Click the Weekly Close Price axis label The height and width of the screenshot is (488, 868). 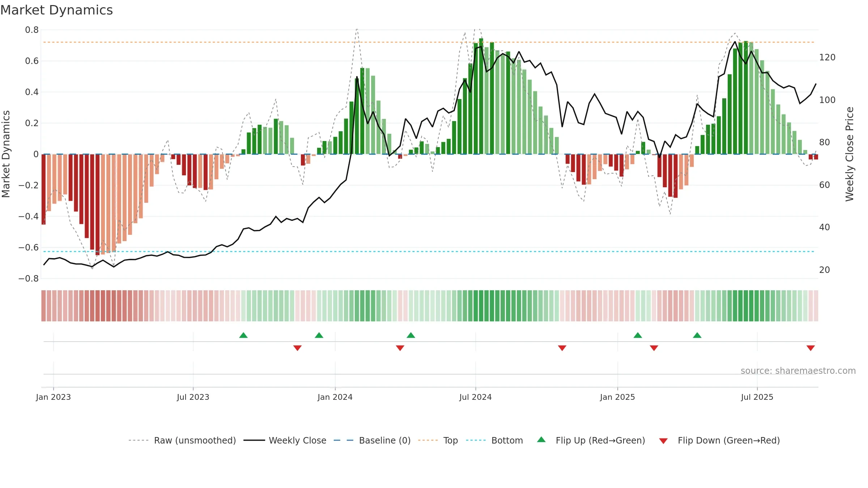click(x=850, y=154)
